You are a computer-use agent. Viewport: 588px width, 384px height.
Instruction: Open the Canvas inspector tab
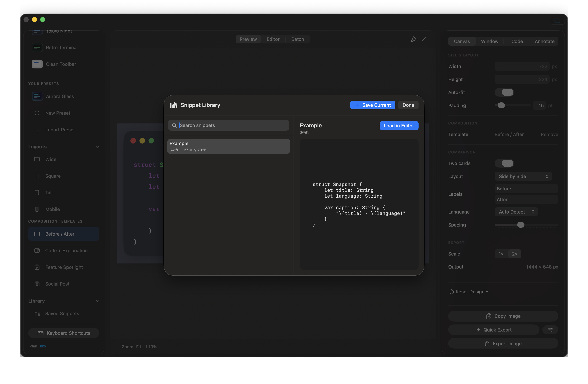pyautogui.click(x=462, y=41)
